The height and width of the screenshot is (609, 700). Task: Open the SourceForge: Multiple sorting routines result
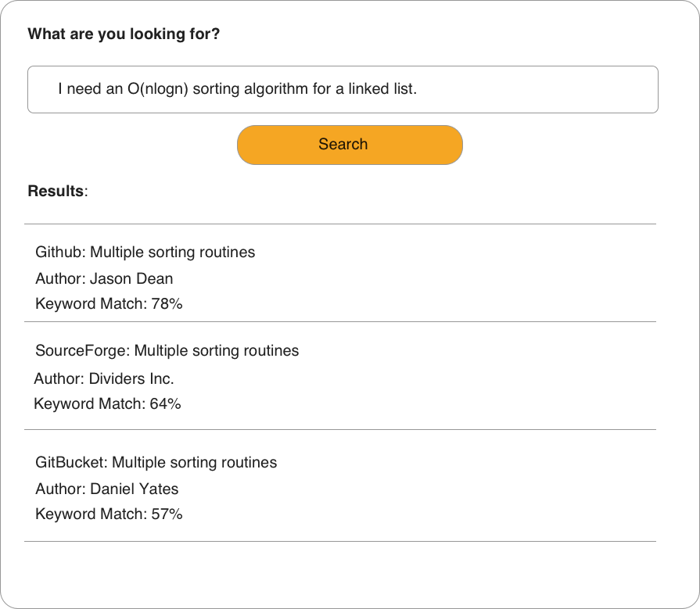coord(167,350)
